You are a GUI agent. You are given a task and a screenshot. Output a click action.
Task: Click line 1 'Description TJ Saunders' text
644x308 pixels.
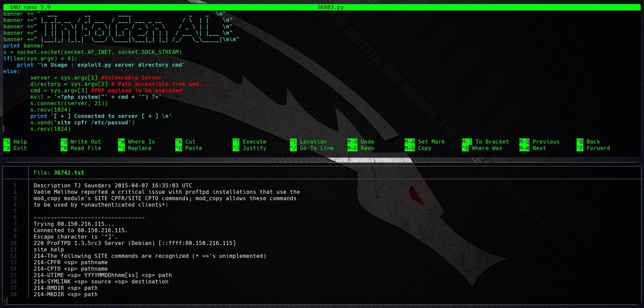point(113,185)
